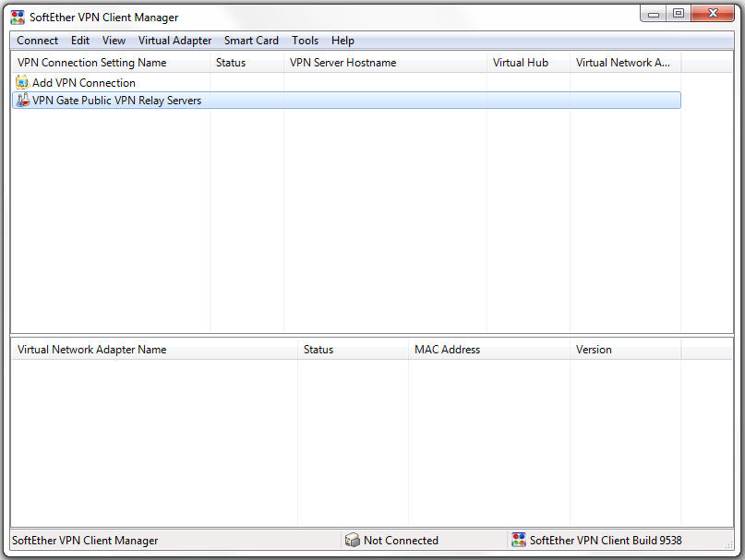This screenshot has width=745, height=560.
Task: Minimize the SoftEther VPN Client Manager window
Action: (x=654, y=14)
